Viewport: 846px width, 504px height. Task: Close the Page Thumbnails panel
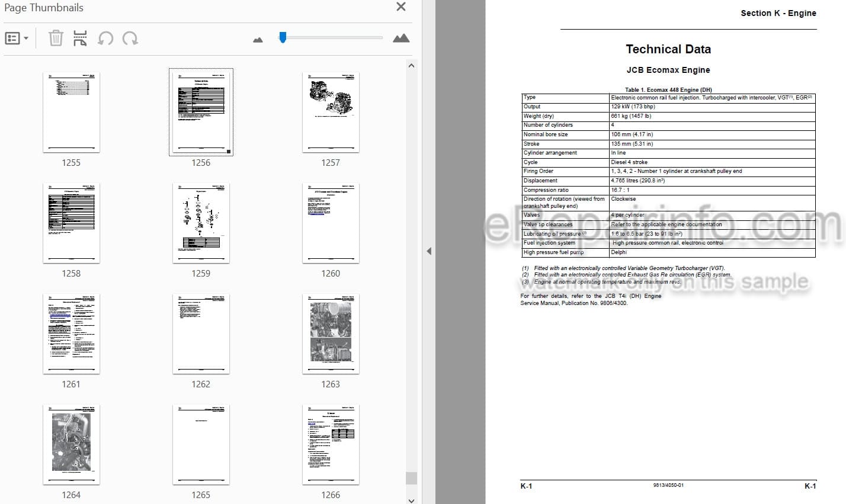pyautogui.click(x=401, y=7)
